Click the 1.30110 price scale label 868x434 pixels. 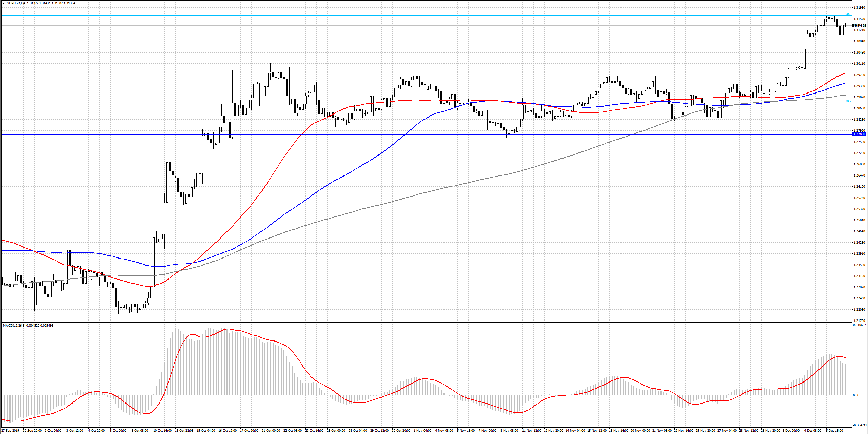coord(859,64)
